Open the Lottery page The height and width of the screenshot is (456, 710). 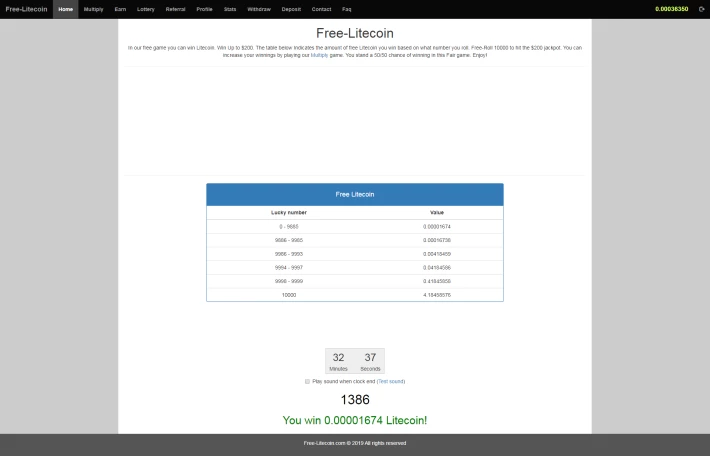click(x=146, y=9)
